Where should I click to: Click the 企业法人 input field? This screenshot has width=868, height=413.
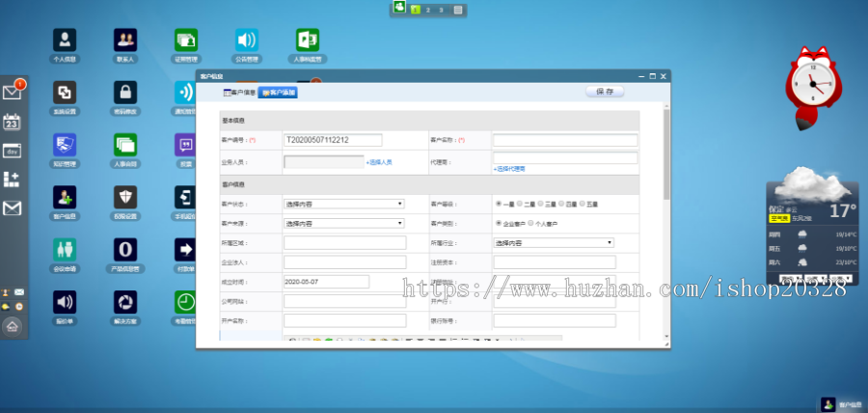(x=345, y=262)
